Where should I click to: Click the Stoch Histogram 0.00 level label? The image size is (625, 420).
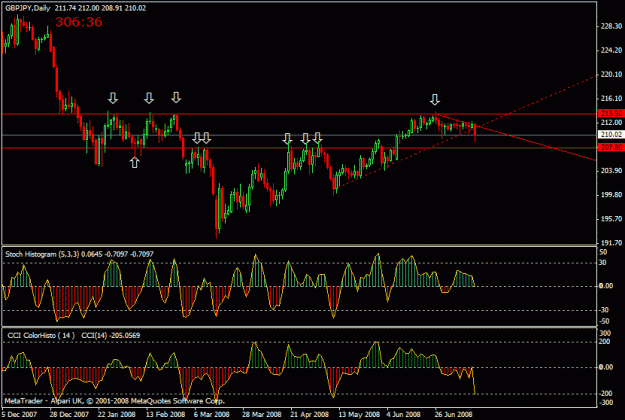click(606, 286)
